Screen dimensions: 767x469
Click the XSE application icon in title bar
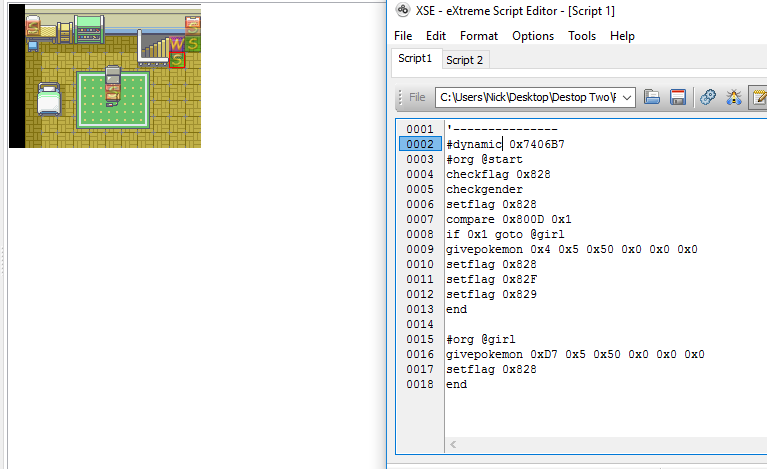tap(403, 10)
